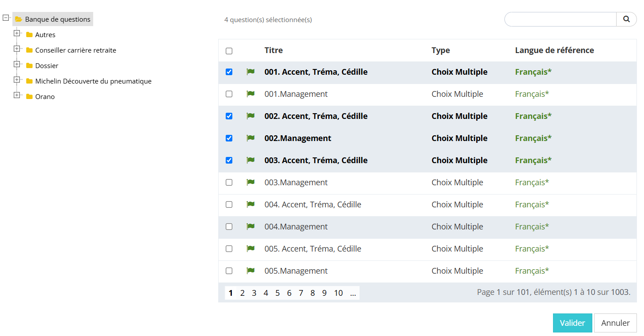Click inside the search text field

560,19
